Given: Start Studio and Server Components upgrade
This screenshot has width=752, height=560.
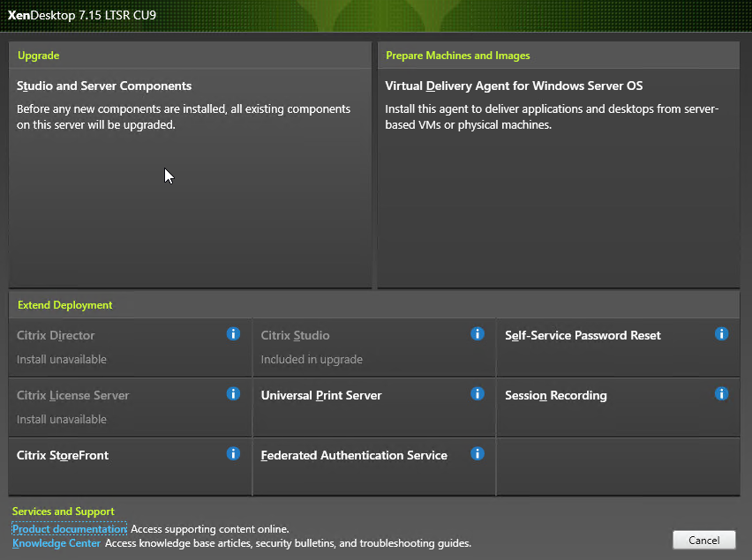Looking at the screenshot, I should (190, 178).
